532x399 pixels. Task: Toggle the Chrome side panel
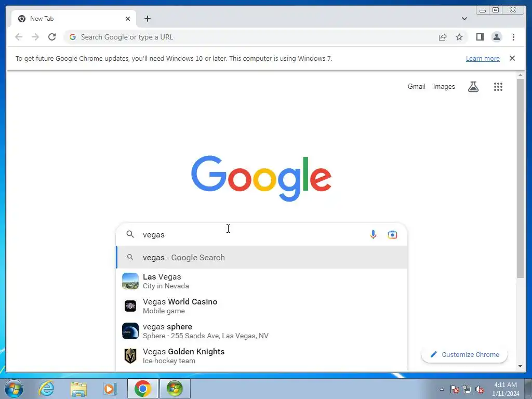pyautogui.click(x=480, y=37)
